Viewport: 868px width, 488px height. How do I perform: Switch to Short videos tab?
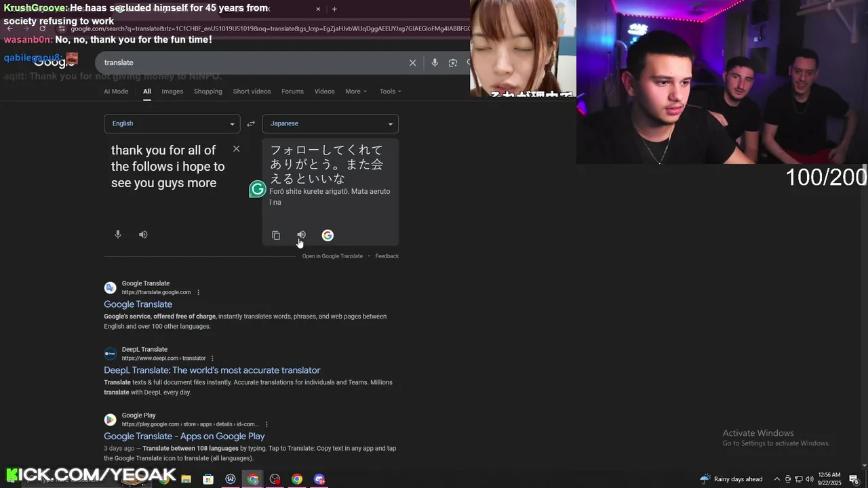(x=252, y=91)
